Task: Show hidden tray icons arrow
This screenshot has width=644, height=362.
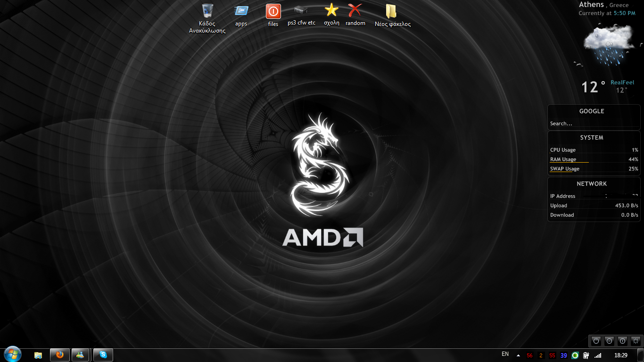Action: (518, 355)
